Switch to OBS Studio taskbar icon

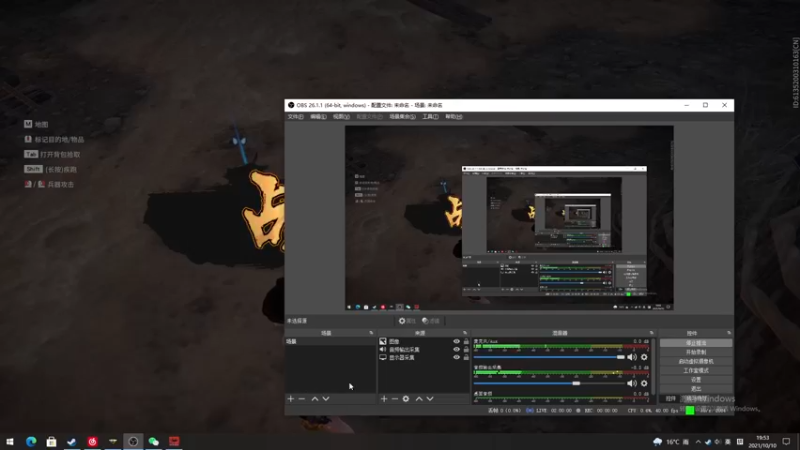click(133, 441)
